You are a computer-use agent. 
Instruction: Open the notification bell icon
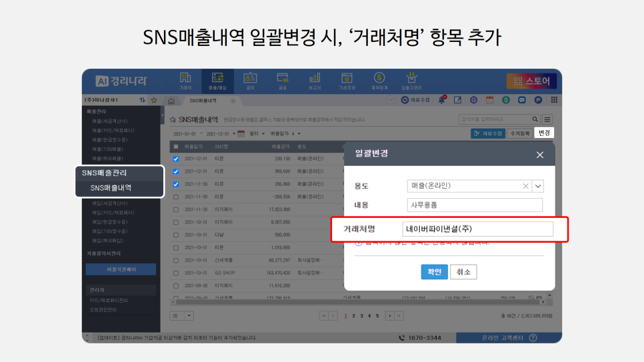[x=442, y=100]
